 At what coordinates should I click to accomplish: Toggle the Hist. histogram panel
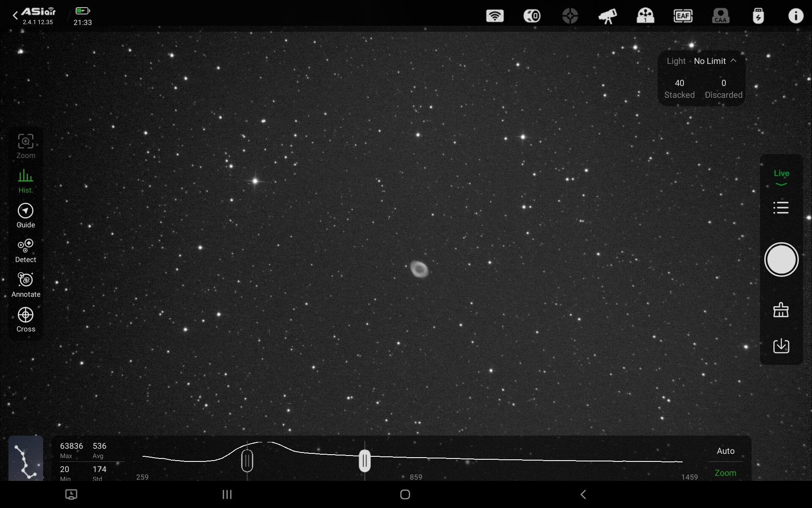coord(25,181)
